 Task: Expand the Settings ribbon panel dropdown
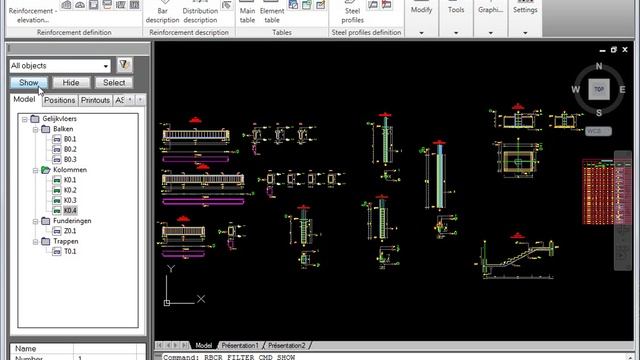pyautogui.click(x=525, y=33)
